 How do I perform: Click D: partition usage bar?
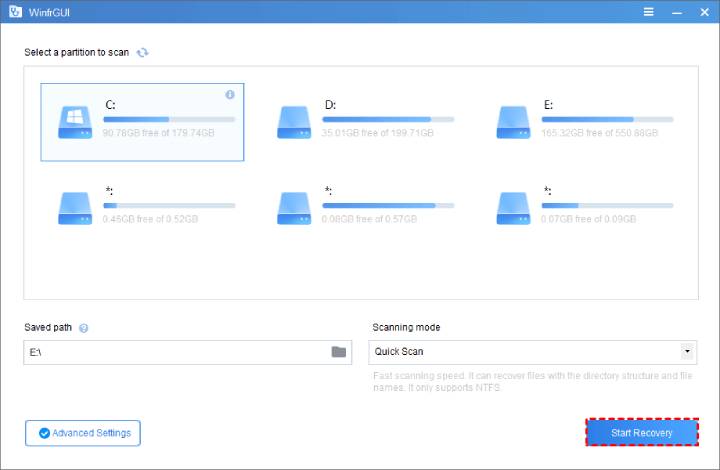[x=388, y=119]
